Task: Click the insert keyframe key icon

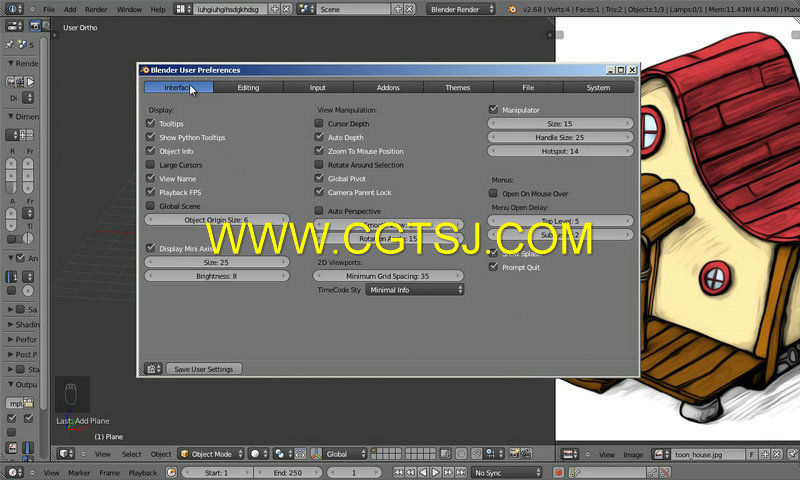Action: click(652, 473)
